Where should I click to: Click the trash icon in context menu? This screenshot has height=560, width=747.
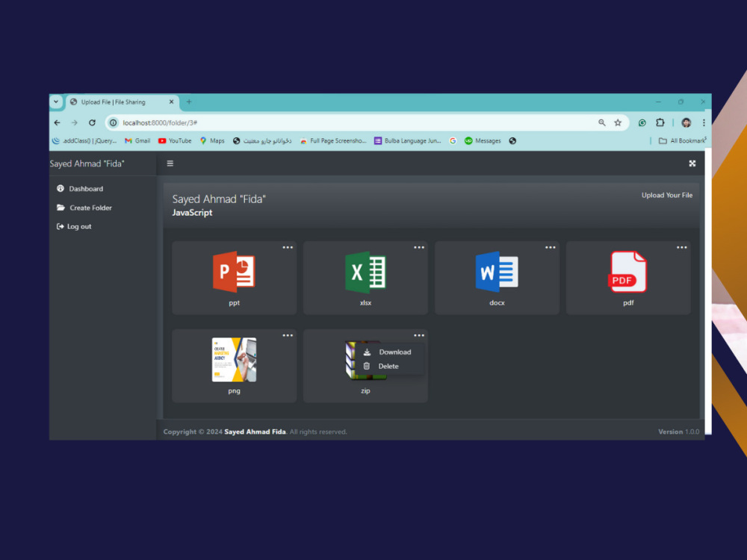(x=366, y=366)
